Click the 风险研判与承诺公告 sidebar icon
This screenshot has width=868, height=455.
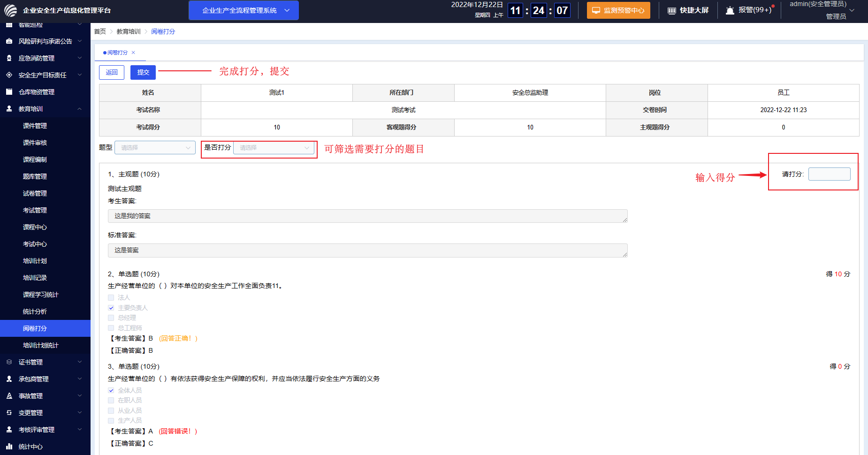9,41
